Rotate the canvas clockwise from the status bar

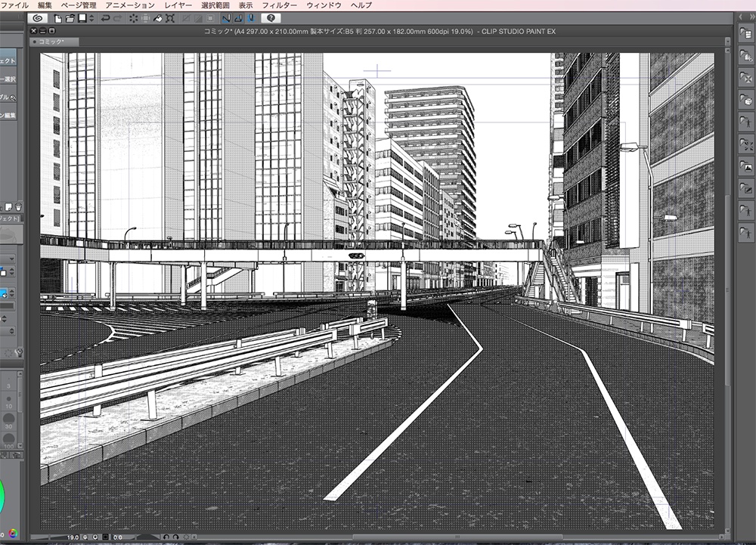point(175,535)
